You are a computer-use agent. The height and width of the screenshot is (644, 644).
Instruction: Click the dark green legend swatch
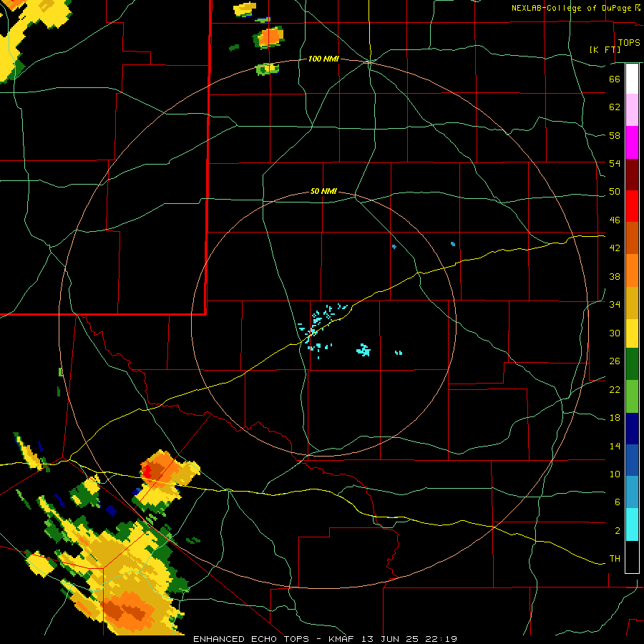click(x=632, y=364)
